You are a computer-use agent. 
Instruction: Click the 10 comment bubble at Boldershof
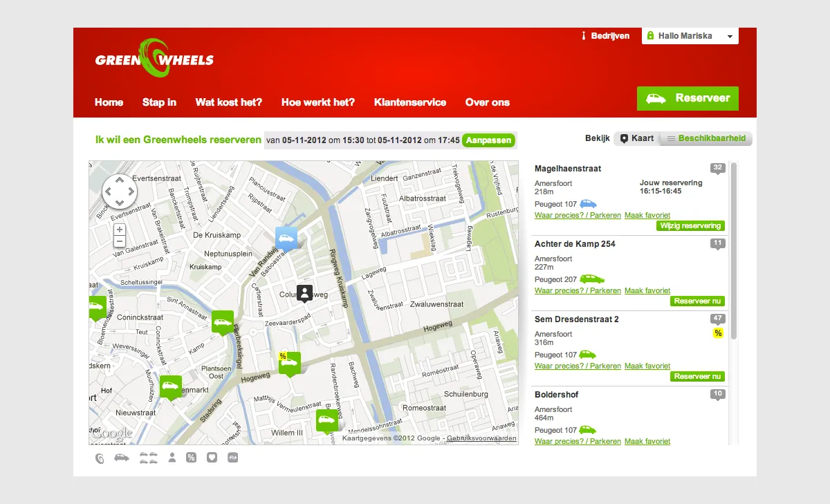(717, 394)
